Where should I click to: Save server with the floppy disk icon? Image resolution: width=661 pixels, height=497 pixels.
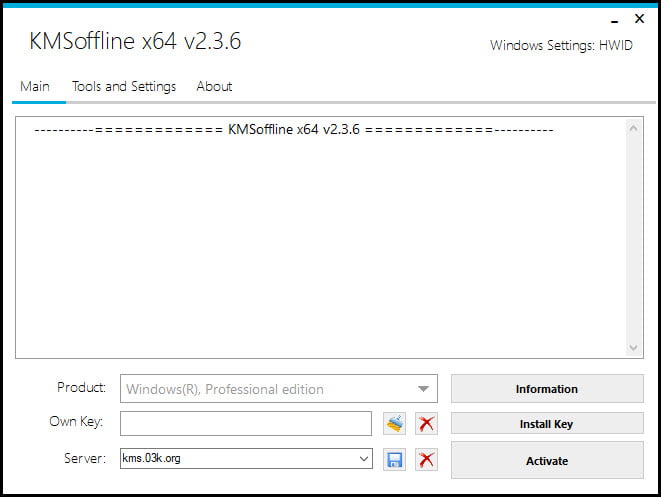pyautogui.click(x=395, y=459)
